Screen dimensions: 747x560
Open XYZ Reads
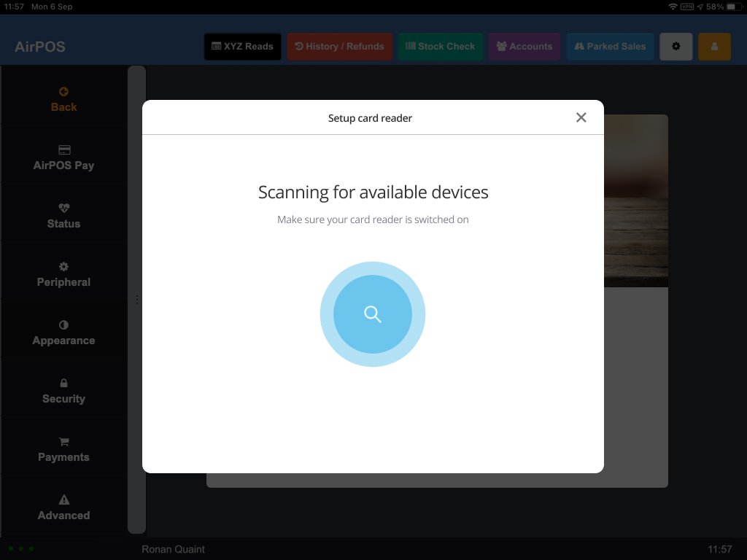click(x=242, y=47)
